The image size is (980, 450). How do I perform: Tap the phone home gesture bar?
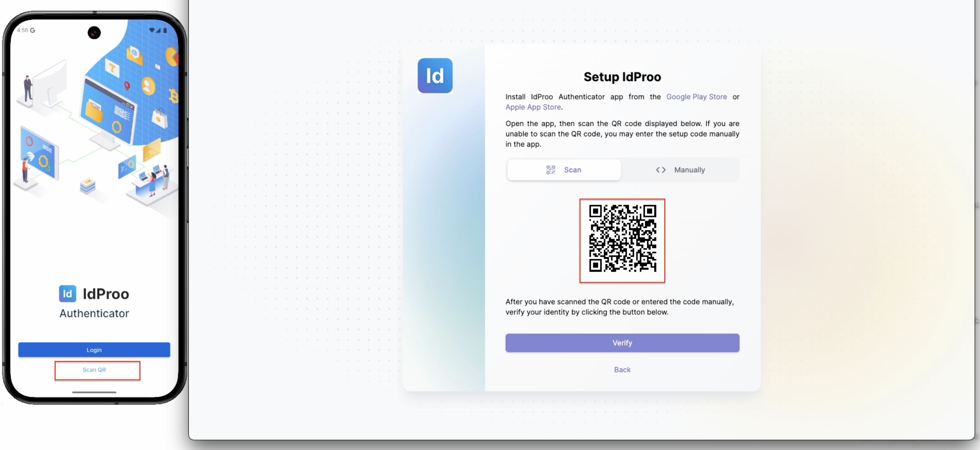click(94, 392)
